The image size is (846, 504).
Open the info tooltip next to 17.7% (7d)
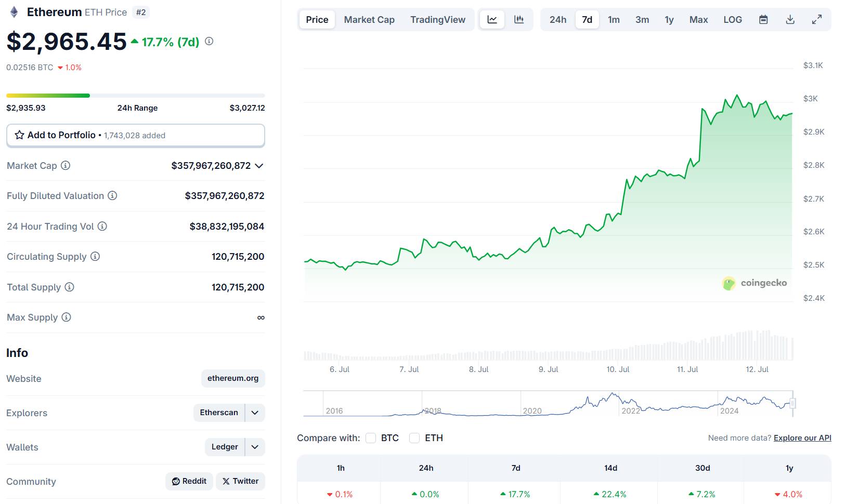[x=209, y=41]
